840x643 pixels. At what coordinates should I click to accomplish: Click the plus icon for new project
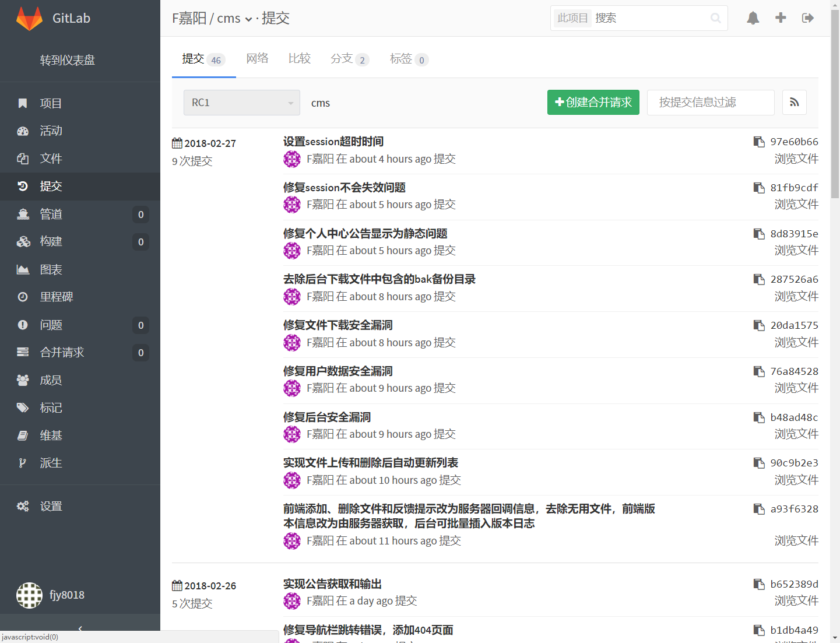pos(781,18)
